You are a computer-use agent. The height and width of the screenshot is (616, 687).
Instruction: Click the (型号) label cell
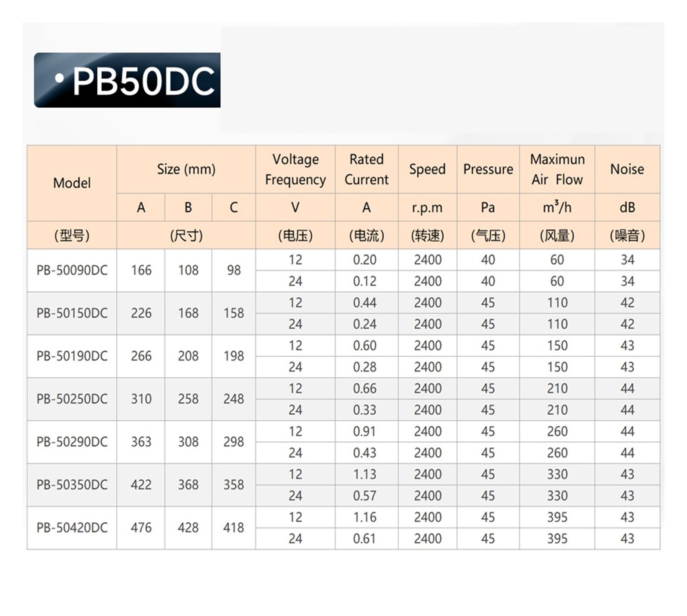[x=72, y=235]
